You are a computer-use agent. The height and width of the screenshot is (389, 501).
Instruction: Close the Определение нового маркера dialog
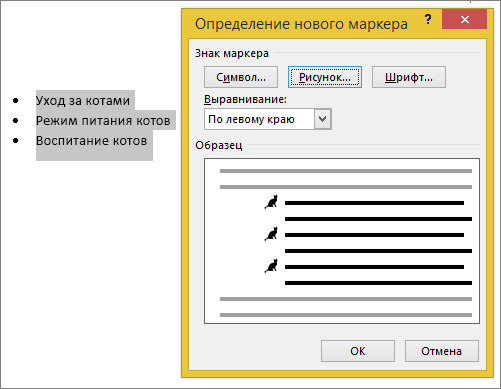tap(464, 19)
